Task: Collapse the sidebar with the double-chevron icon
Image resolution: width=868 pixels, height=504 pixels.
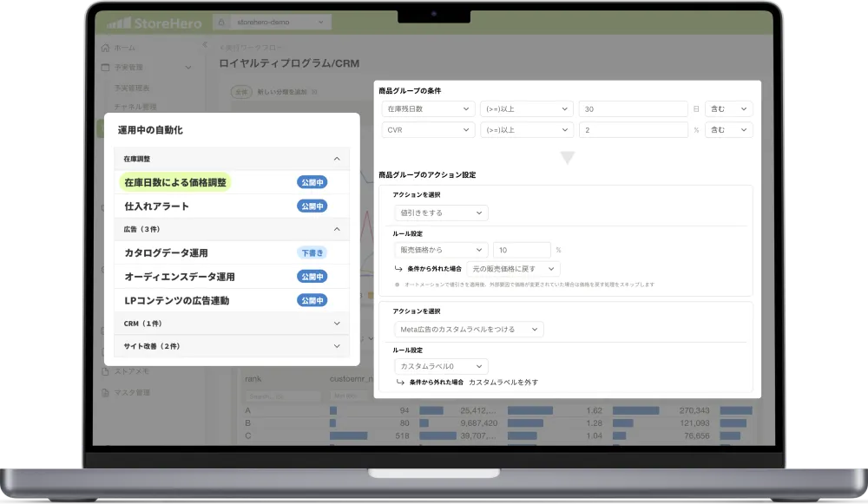Action: pos(204,45)
